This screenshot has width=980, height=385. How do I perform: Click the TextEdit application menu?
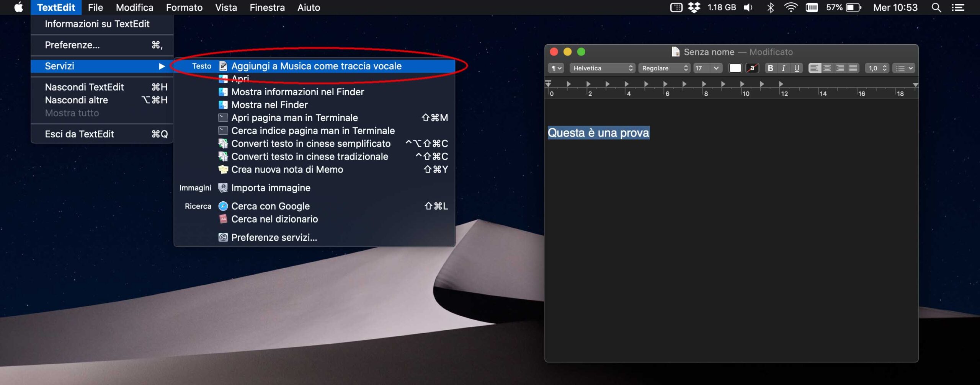56,7
